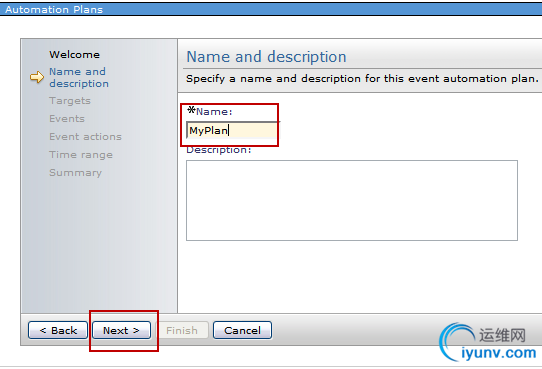Click inside the Description text area
Viewport: 542px width, 369px height.
click(x=352, y=200)
